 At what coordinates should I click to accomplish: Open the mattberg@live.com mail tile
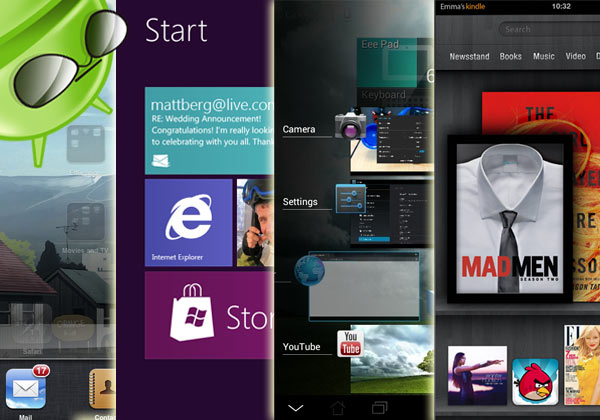coord(210,131)
